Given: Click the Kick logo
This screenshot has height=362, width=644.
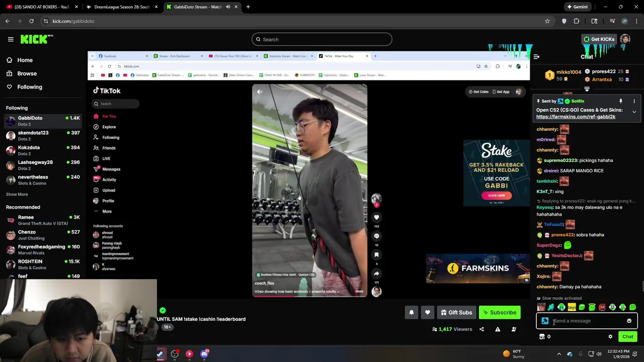Looking at the screenshot, I should coord(36,39).
